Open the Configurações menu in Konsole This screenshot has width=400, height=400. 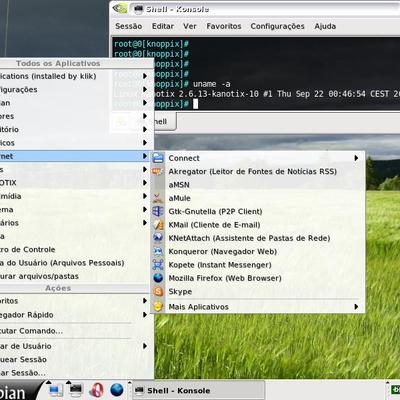coord(277,26)
